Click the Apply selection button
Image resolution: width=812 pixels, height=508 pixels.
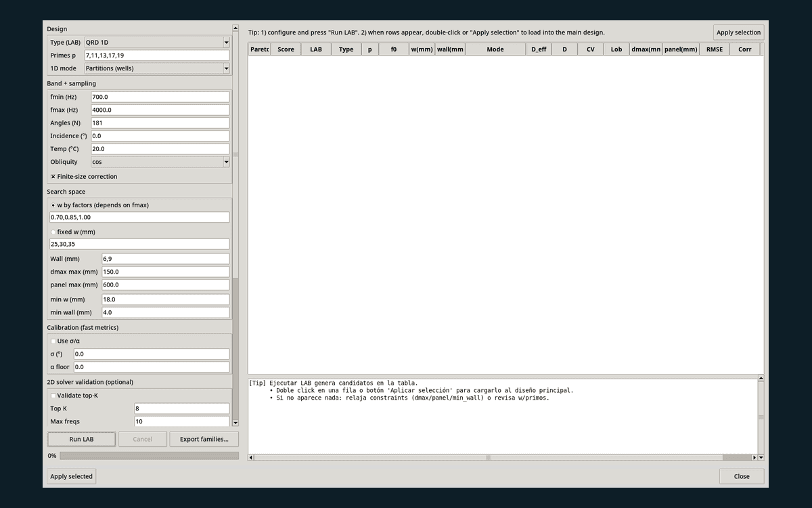[x=739, y=33]
